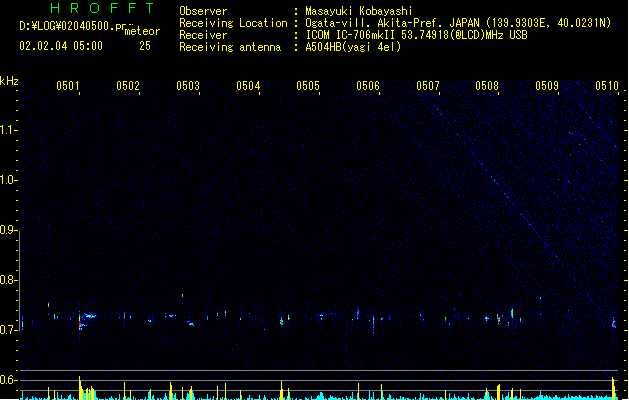The image size is (629, 400).
Task: Click observer name Masayuki Kobayashi
Action: click(359, 11)
